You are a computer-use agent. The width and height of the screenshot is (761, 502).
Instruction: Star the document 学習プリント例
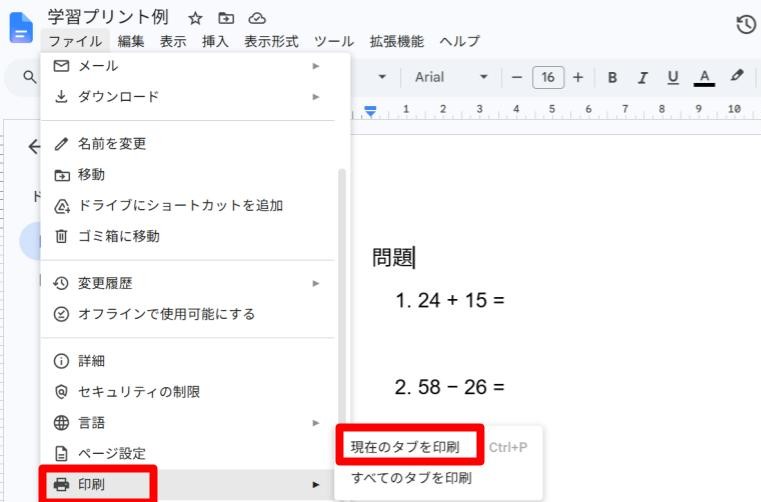point(195,18)
